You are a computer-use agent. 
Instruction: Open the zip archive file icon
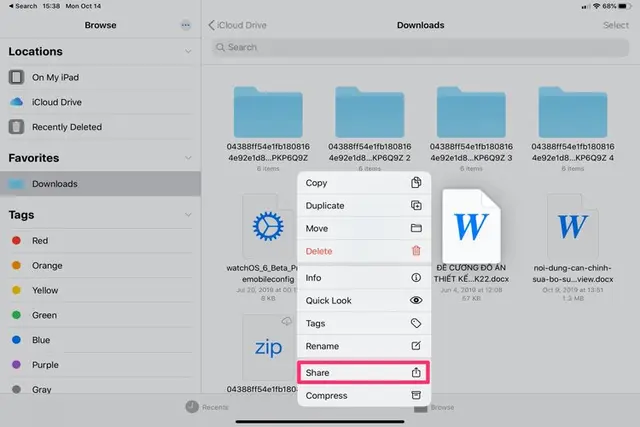268,347
